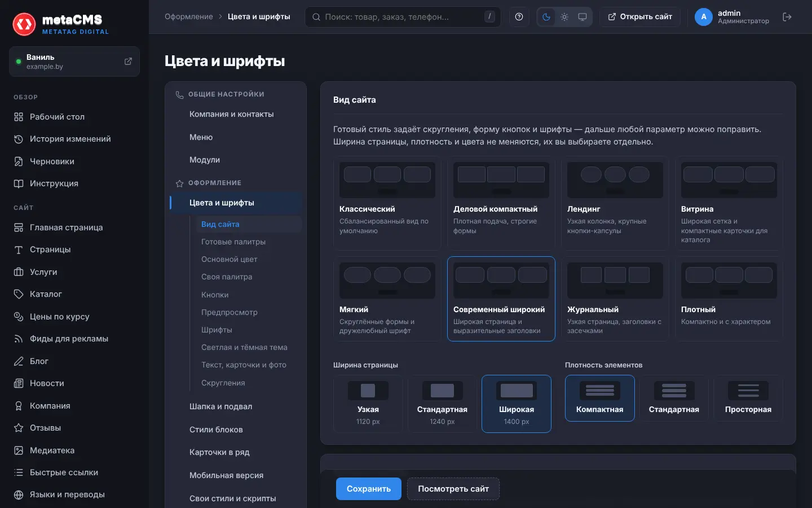Viewport: 812px width, 508px height.
Task: Open Стили блоков settings
Action: [x=216, y=430]
